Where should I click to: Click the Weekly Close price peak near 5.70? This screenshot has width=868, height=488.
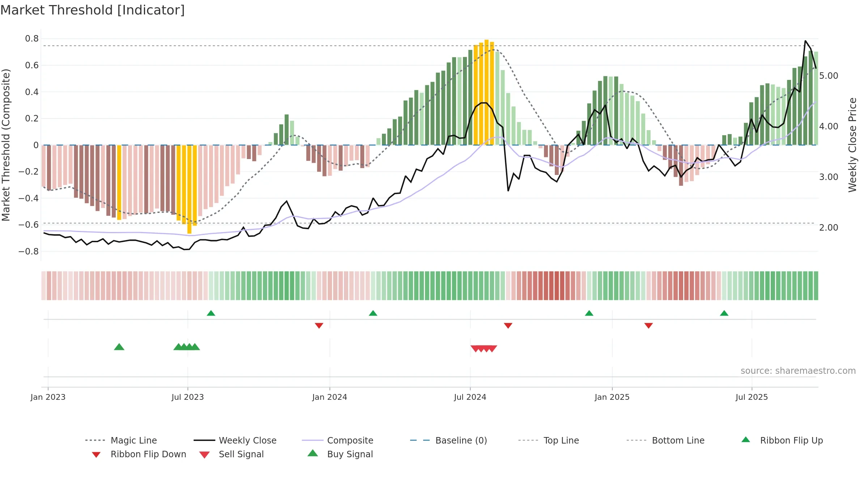[x=805, y=41]
